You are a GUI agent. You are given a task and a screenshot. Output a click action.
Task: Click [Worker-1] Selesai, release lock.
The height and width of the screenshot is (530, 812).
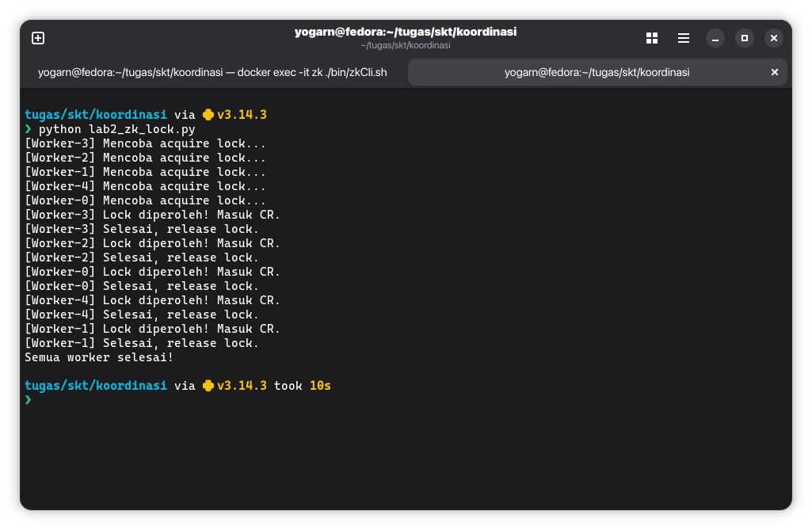click(x=141, y=343)
